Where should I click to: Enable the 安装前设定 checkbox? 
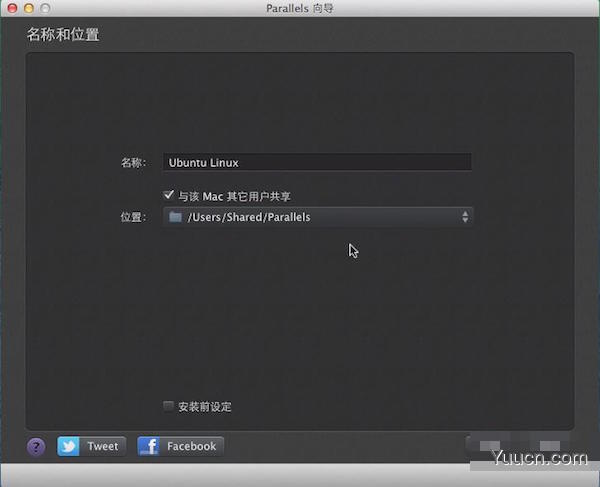coord(168,406)
